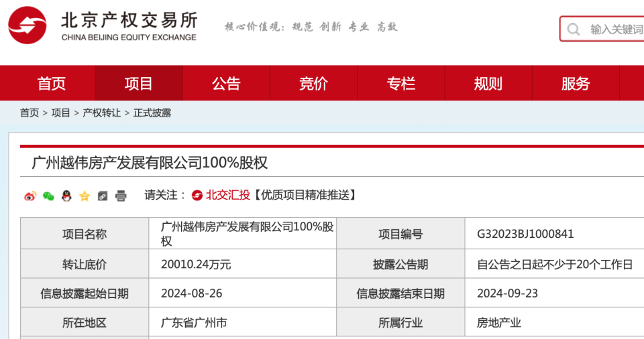Print the page with printer icon
Image resolution: width=644 pixels, height=339 pixels.
coord(121,196)
